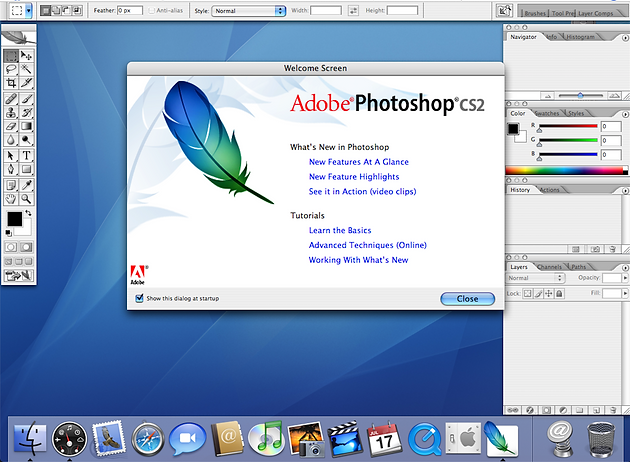The image size is (630, 462).
Task: Toggle lock image pixels
Action: point(538,294)
